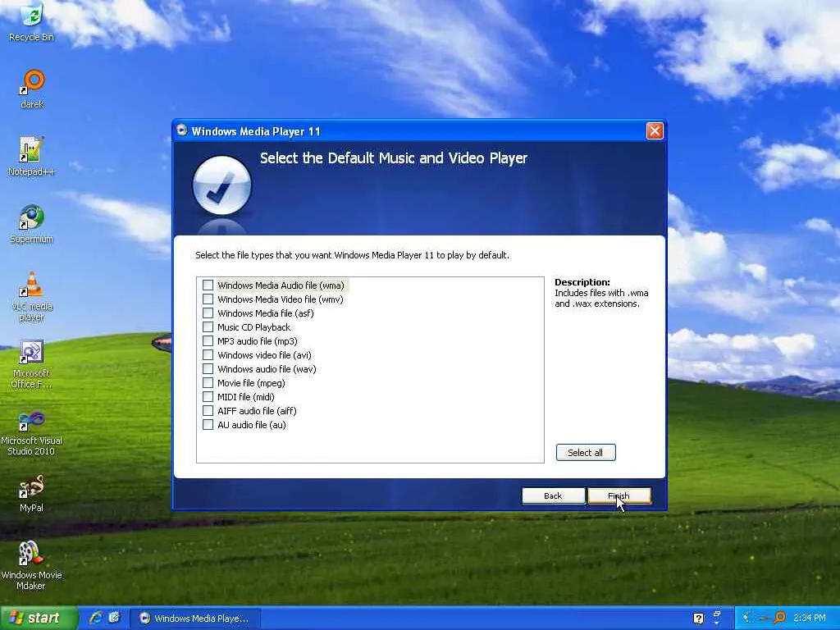Enable Music CD Playback checkbox
The image size is (840, 630).
208,326
